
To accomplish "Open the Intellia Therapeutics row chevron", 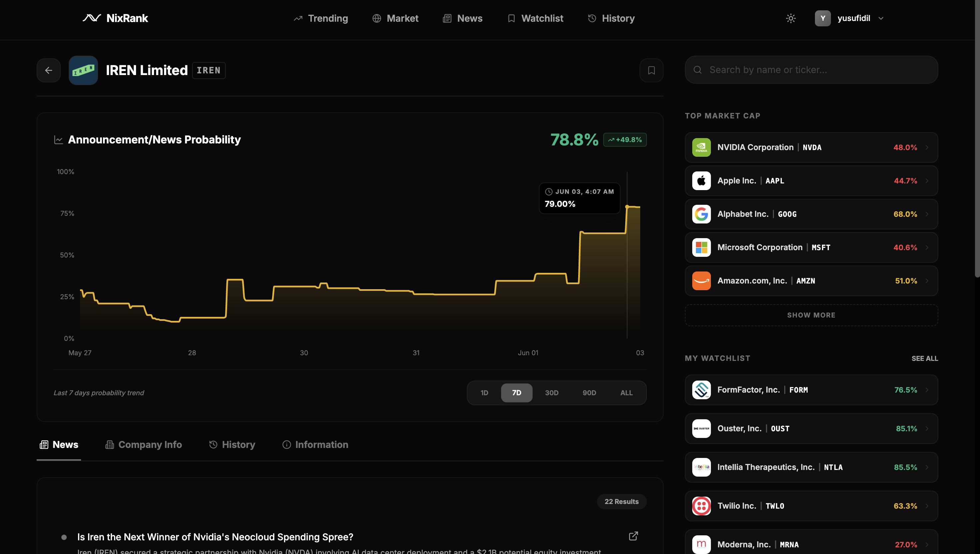I will (x=927, y=467).
